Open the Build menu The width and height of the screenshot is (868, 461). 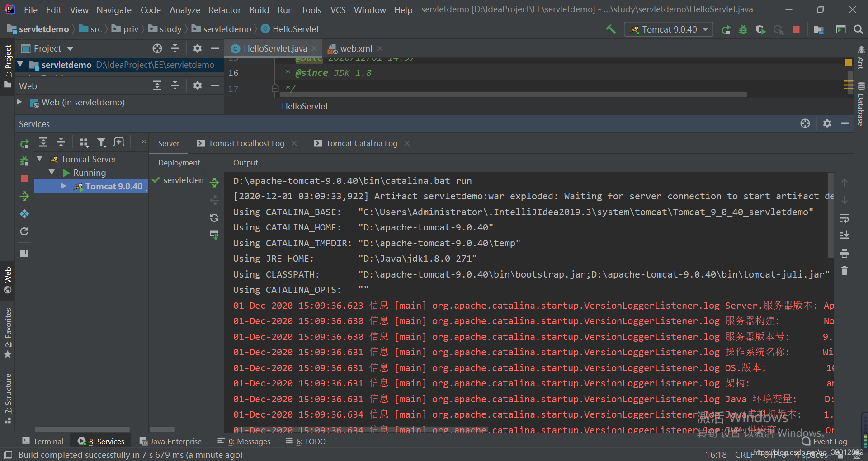[x=259, y=10]
